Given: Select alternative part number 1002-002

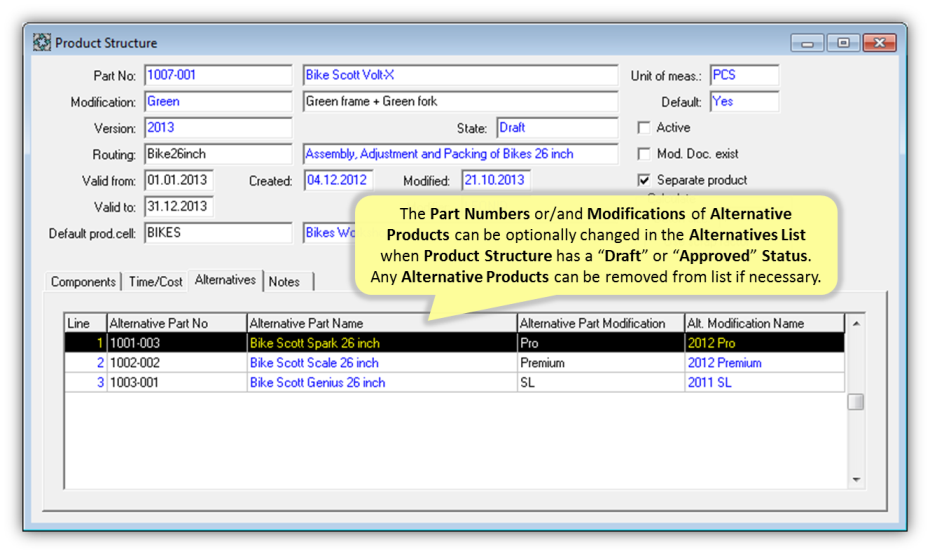Looking at the screenshot, I should [x=177, y=362].
